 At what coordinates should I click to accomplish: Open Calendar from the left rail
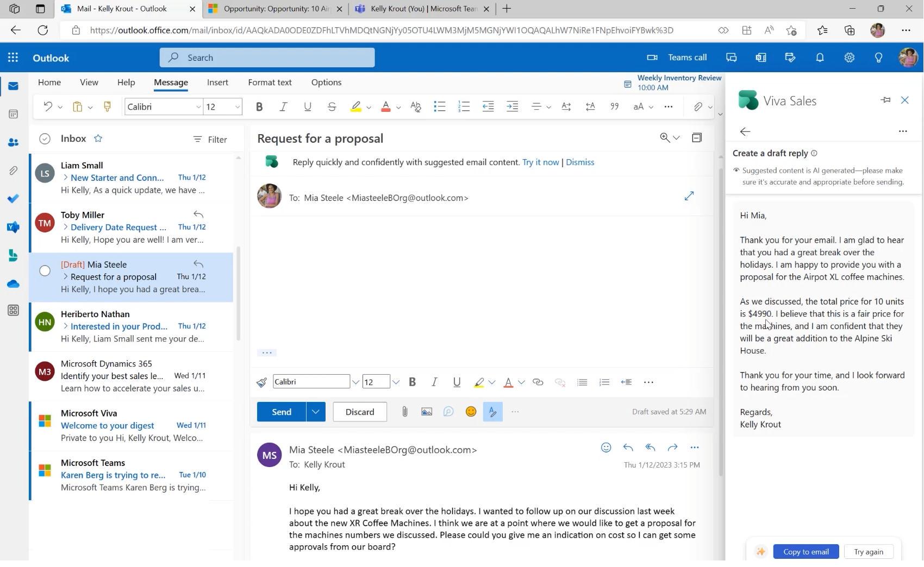click(x=13, y=114)
